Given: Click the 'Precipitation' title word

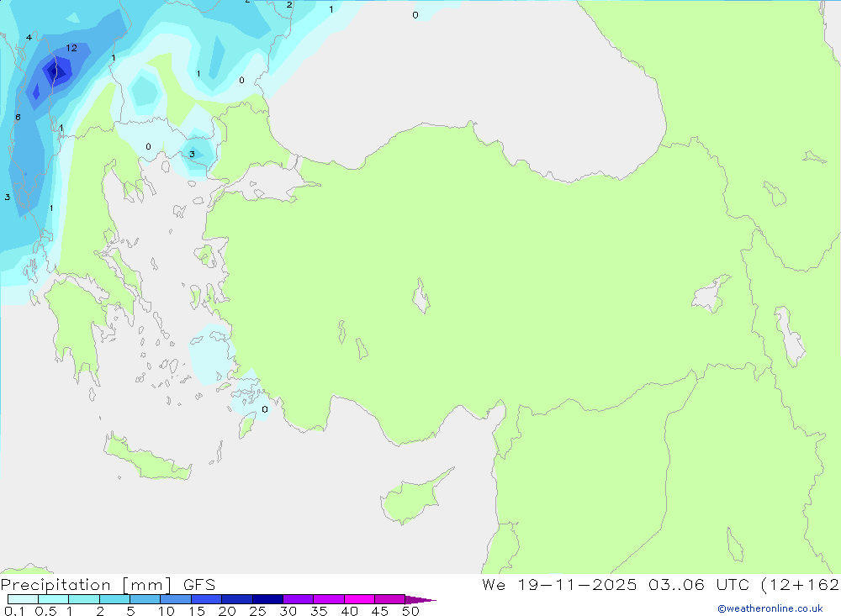Looking at the screenshot, I should tap(56, 584).
